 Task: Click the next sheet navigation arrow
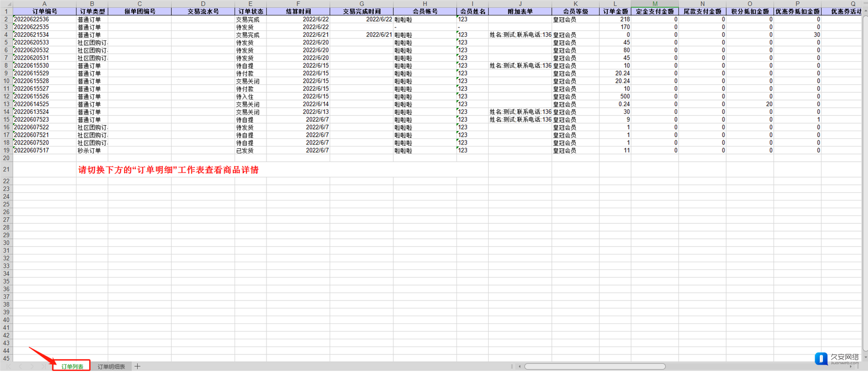32,366
